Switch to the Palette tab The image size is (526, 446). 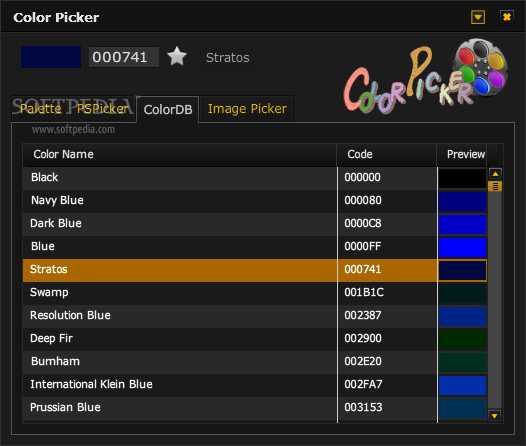pyautogui.click(x=41, y=109)
